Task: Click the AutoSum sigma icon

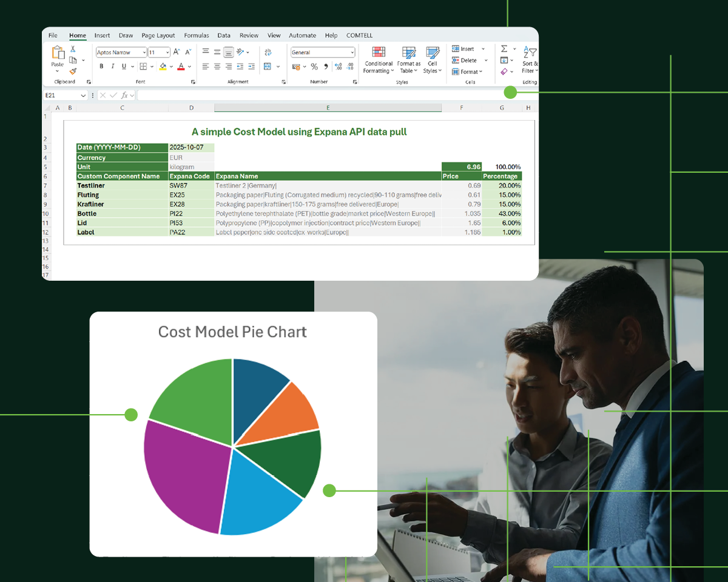Action: (x=504, y=48)
